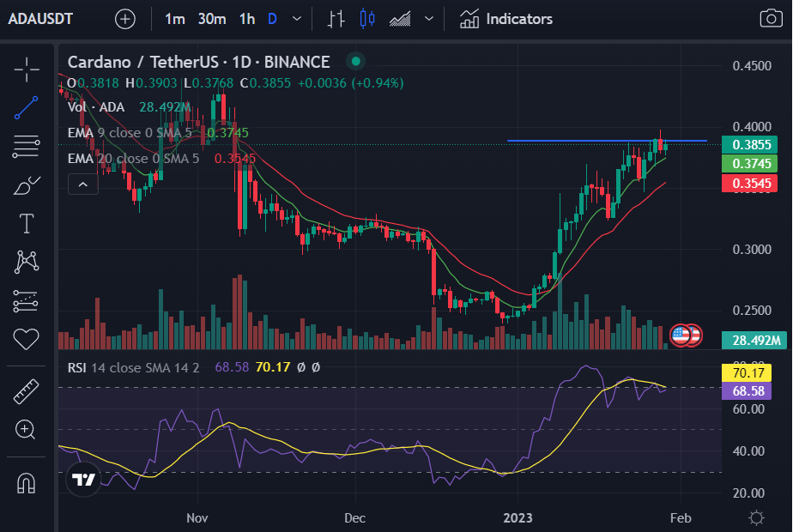Image resolution: width=793 pixels, height=532 pixels.
Task: Open the Fibonacci retracement tools
Action: [x=27, y=147]
